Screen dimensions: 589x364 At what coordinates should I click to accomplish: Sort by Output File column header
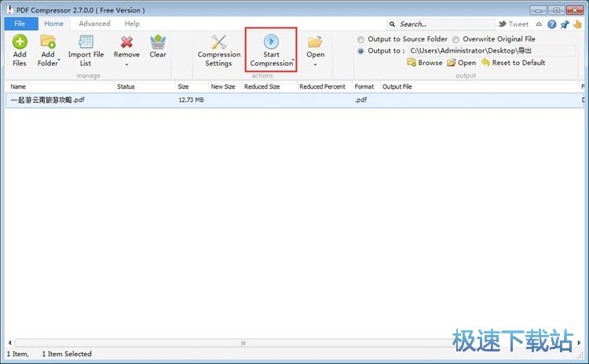[480, 86]
